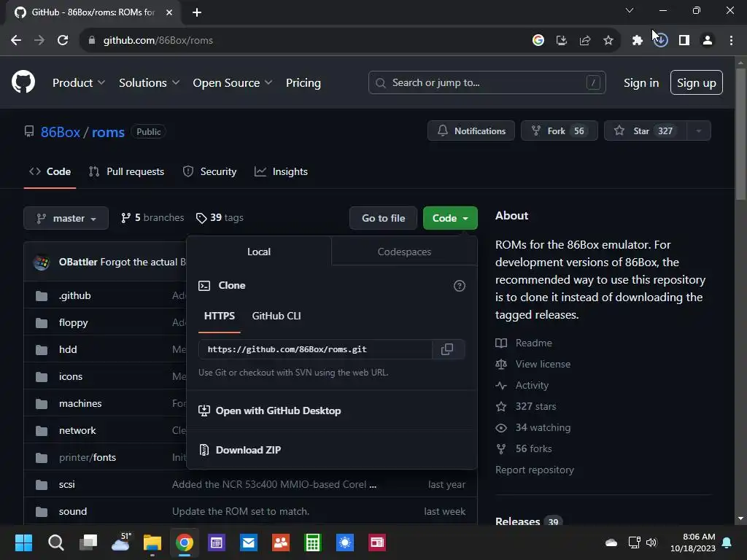
Task: Open the Insights tab
Action: 281,171
